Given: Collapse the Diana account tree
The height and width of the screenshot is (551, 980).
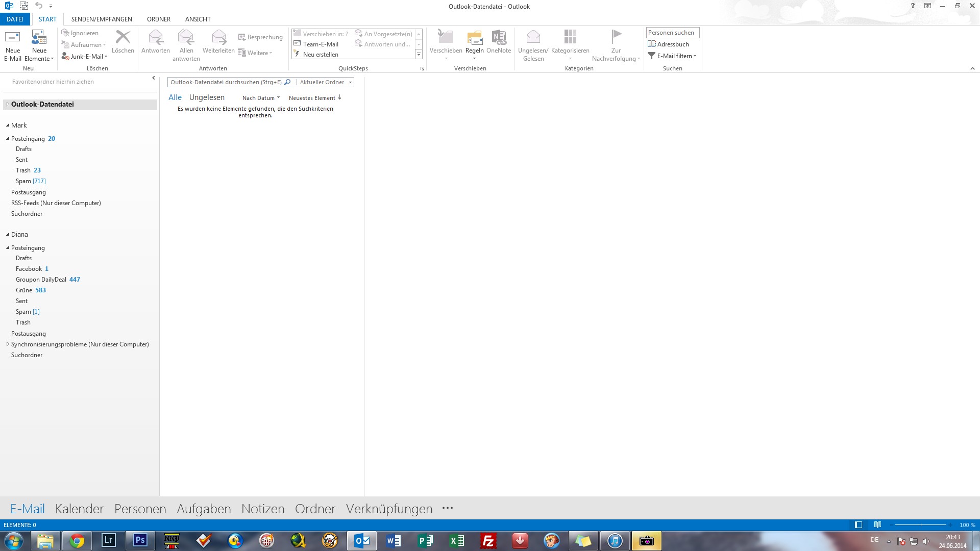Looking at the screenshot, I should pyautogui.click(x=8, y=235).
